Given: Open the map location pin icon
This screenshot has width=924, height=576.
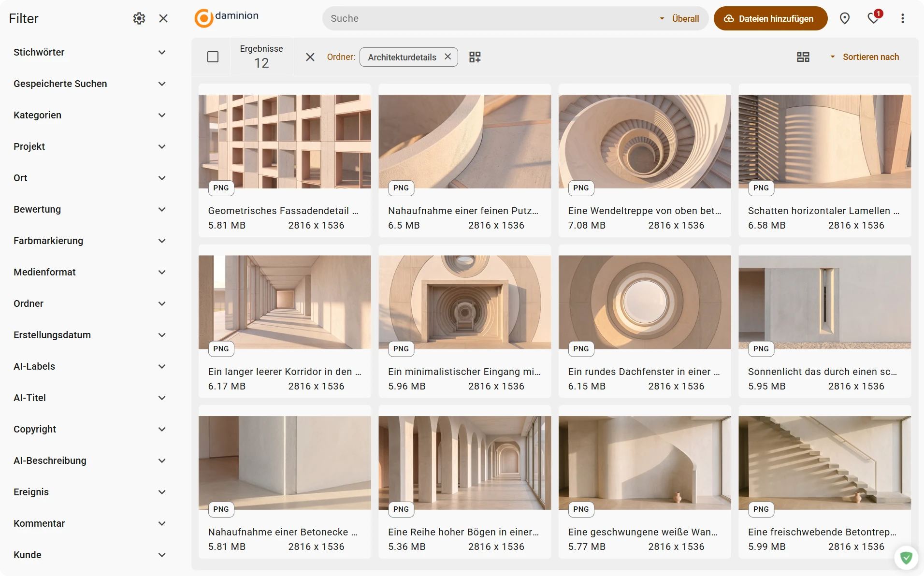Looking at the screenshot, I should click(844, 18).
